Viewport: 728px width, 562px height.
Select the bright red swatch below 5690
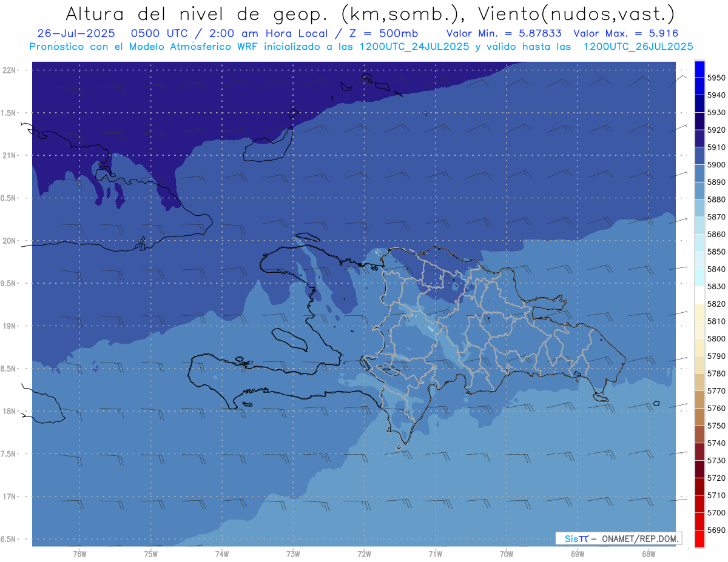[x=699, y=538]
